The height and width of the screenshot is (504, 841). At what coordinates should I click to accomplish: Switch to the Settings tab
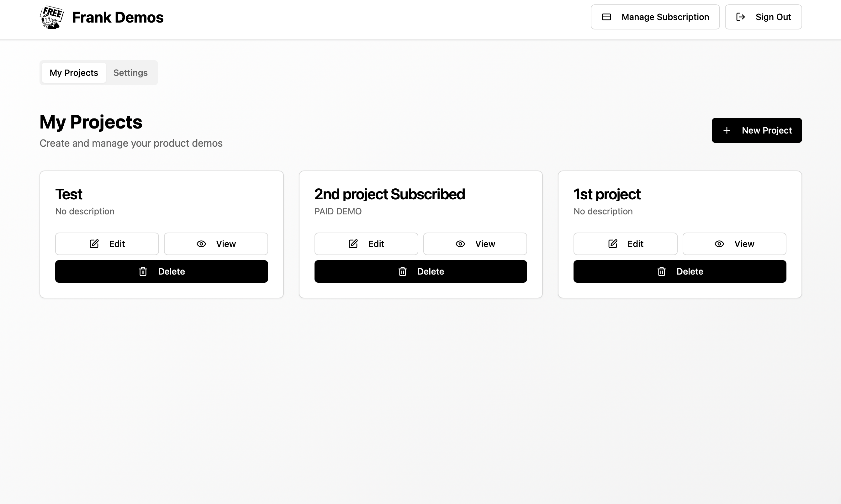[130, 73]
